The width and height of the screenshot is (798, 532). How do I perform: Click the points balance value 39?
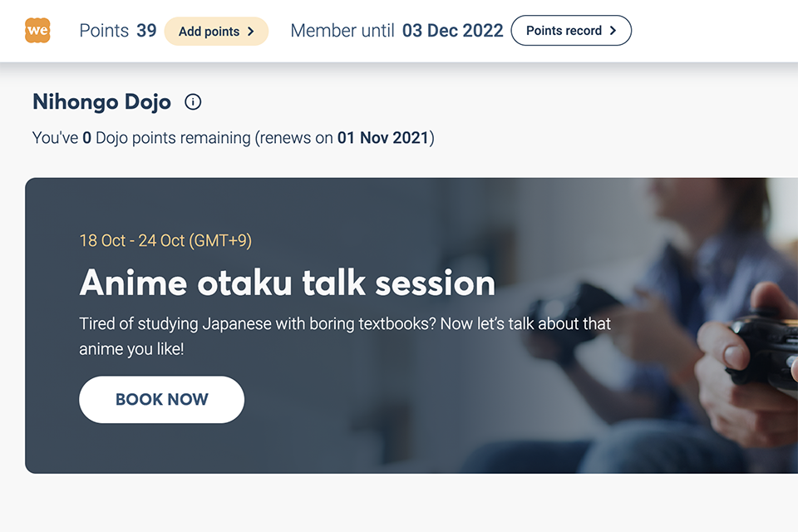coord(146,31)
